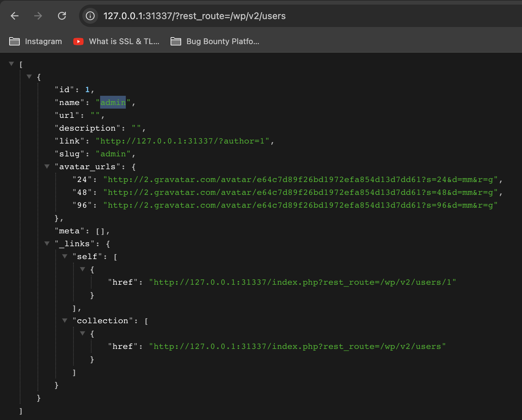Click the "meta" key
The height and width of the screenshot is (420, 522).
(69, 231)
